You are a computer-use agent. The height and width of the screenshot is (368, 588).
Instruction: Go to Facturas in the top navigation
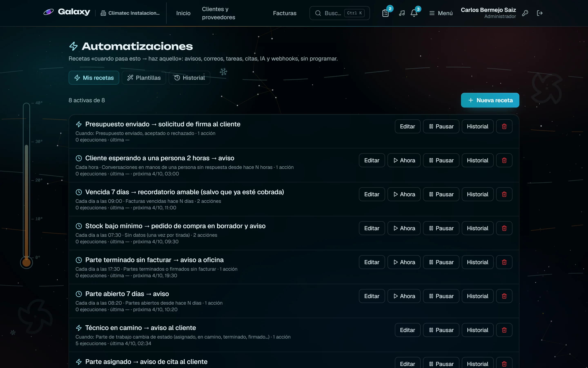coord(285,13)
